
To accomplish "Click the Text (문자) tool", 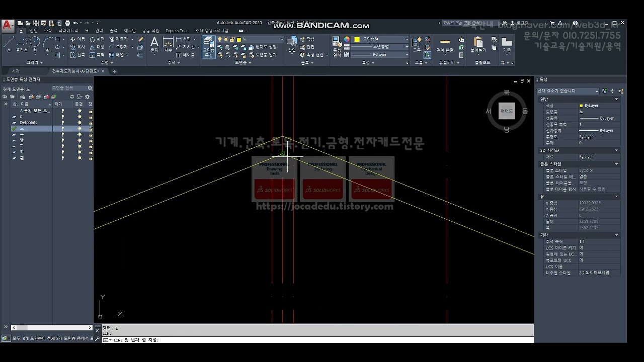I will pos(154,45).
